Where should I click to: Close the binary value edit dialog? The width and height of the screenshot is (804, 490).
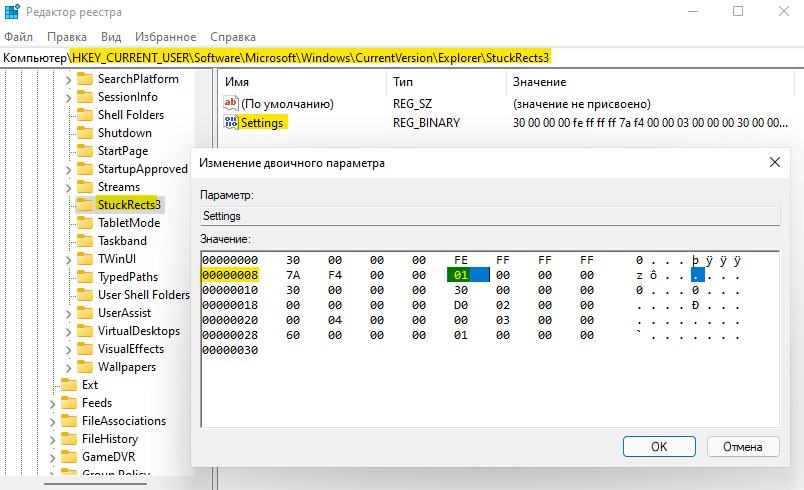(775, 162)
